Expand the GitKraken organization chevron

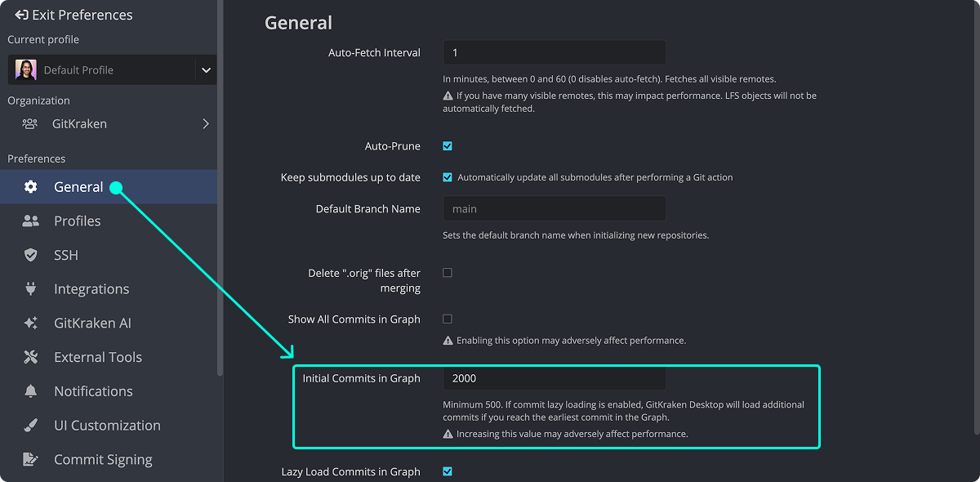pyautogui.click(x=206, y=124)
